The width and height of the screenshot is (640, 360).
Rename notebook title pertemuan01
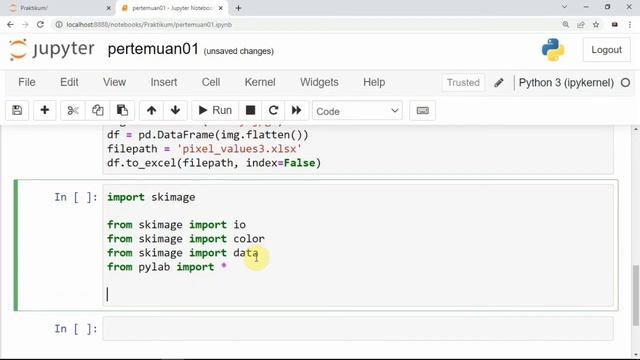tap(153, 49)
